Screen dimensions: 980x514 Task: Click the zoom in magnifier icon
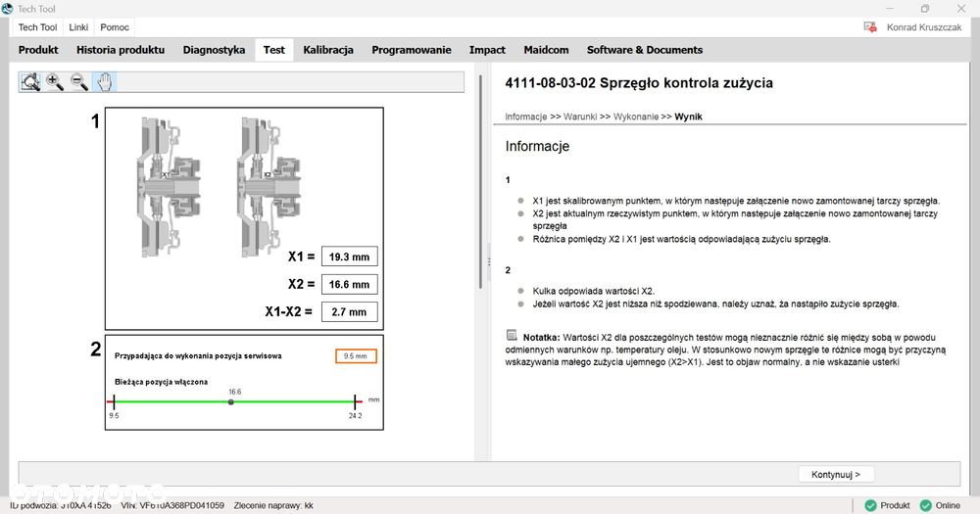click(55, 82)
